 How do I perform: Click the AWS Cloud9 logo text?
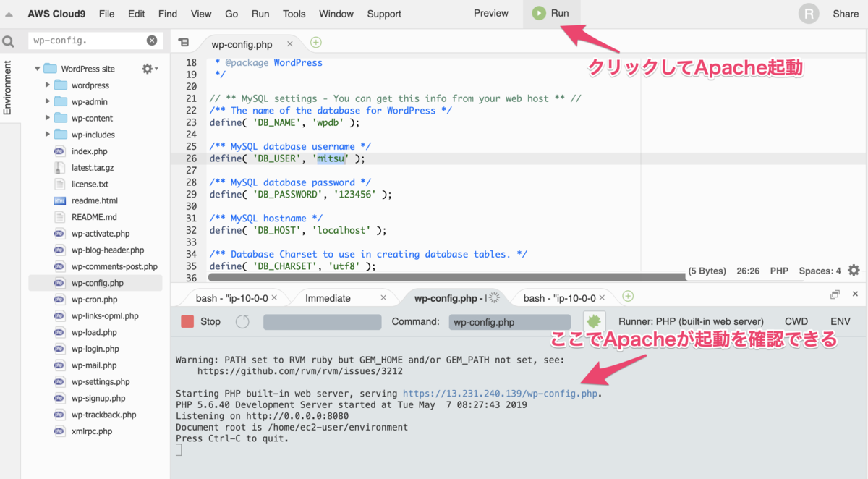pyautogui.click(x=55, y=14)
